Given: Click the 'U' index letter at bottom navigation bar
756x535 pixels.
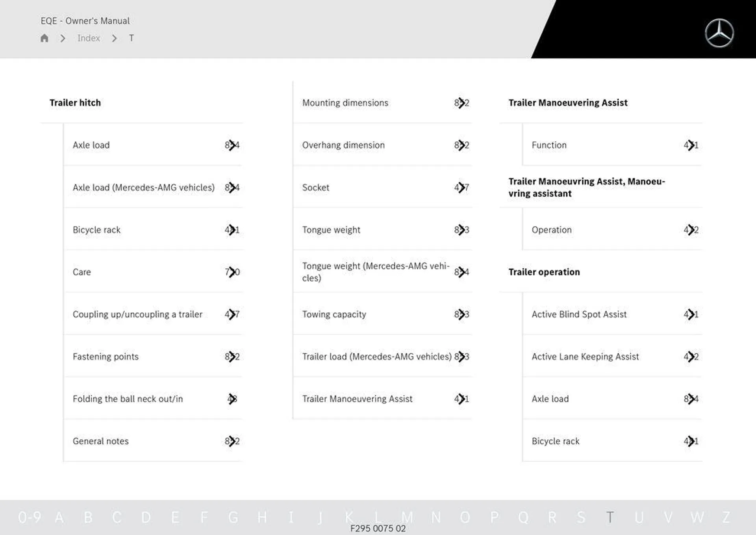Looking at the screenshot, I should pyautogui.click(x=637, y=511).
